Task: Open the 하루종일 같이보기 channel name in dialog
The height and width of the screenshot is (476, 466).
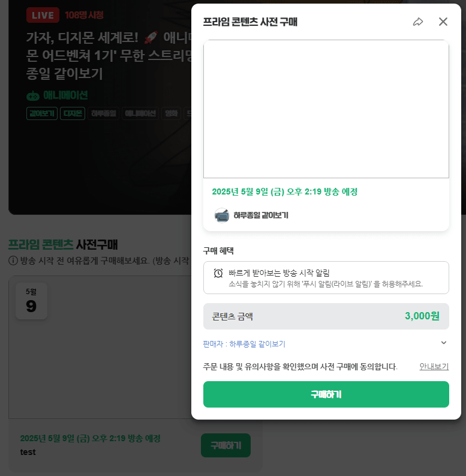Action: 261,215
